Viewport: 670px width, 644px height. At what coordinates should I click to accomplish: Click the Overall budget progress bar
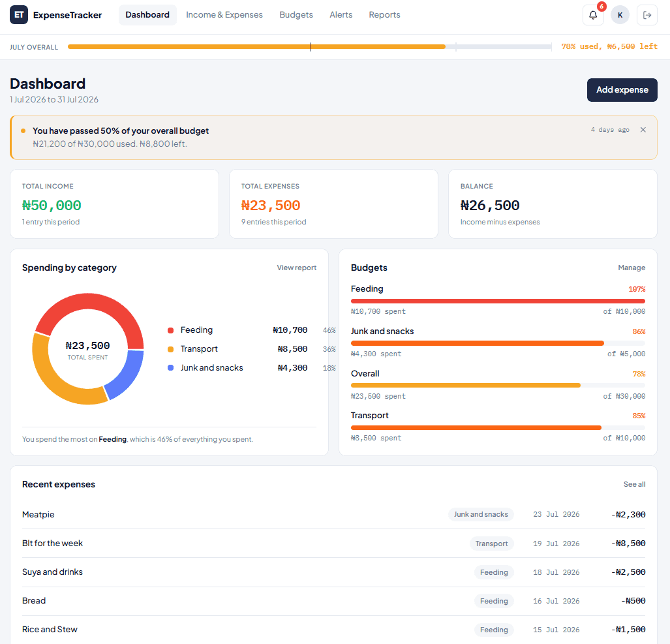click(x=498, y=386)
